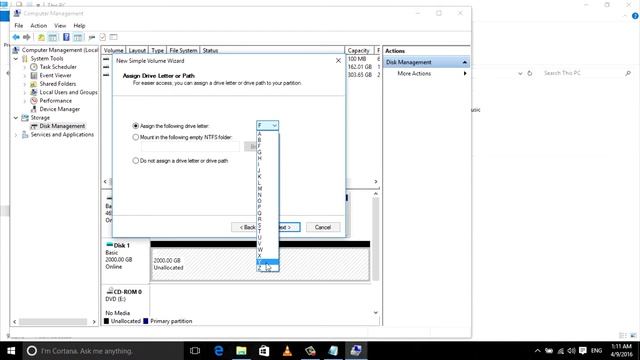Expand the Shared Folders node
Image resolution: width=640 pixels, height=360 pixels.
point(25,84)
